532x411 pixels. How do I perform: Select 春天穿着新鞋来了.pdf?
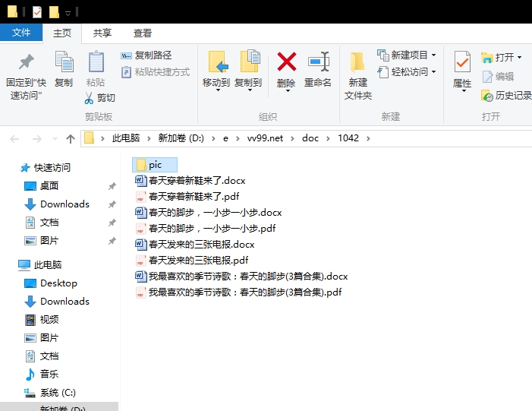pyautogui.click(x=187, y=197)
